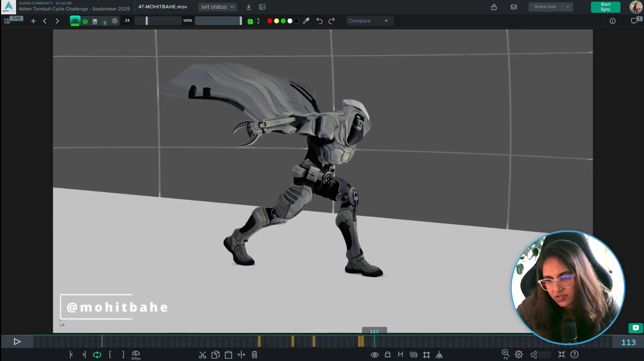Open the help question mark icon
The image size is (644, 361).
click(574, 354)
